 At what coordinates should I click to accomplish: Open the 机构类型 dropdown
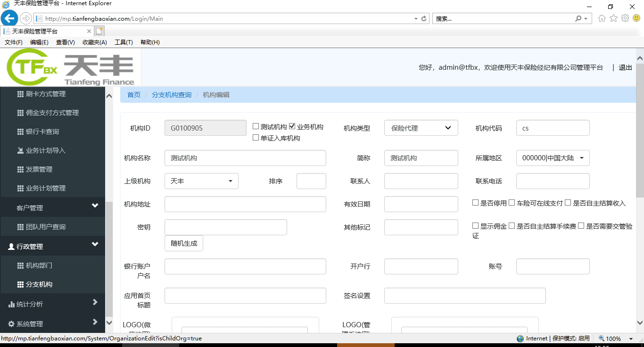(421, 128)
